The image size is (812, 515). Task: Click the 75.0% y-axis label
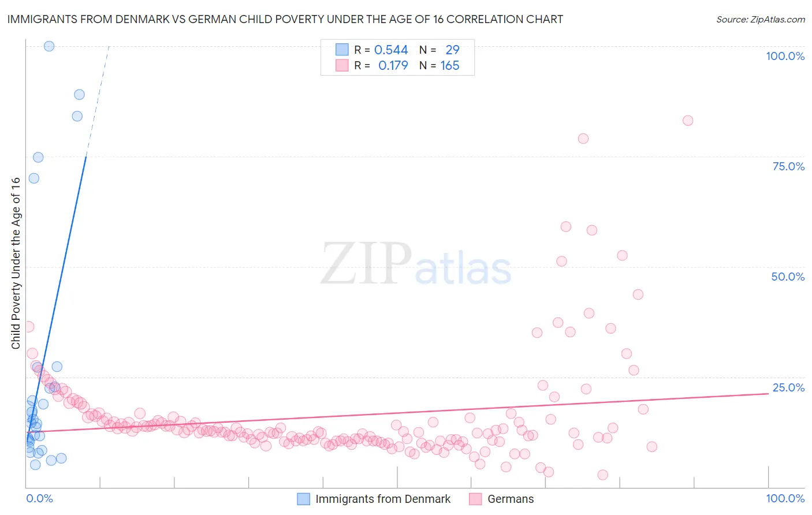click(788, 166)
